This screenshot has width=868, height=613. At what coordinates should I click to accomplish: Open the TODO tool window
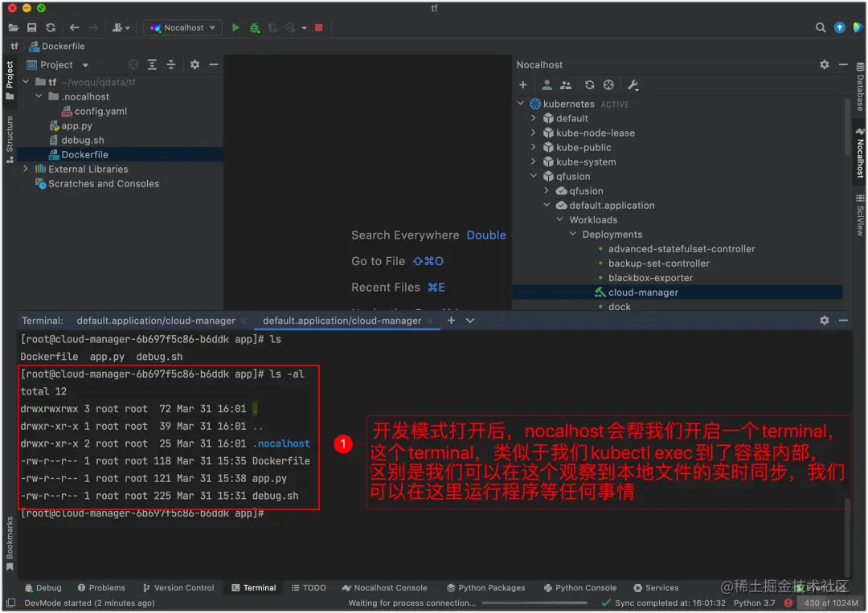click(308, 587)
